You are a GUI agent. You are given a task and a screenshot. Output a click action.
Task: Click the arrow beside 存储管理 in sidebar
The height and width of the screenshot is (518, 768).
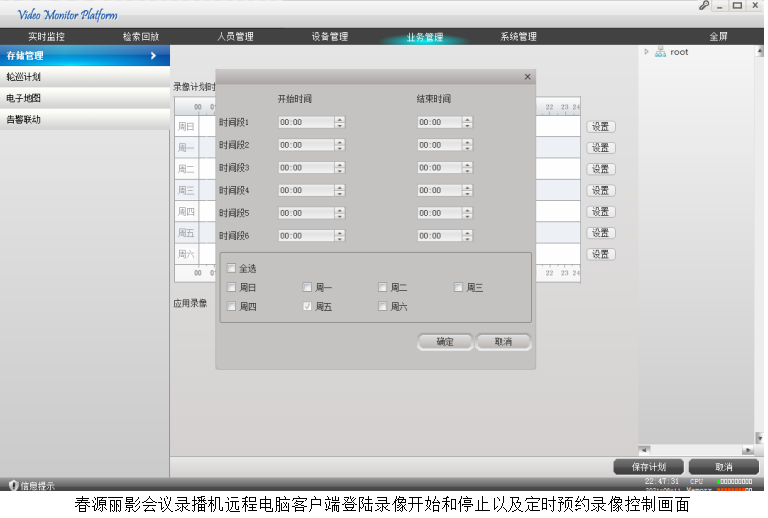click(x=153, y=56)
